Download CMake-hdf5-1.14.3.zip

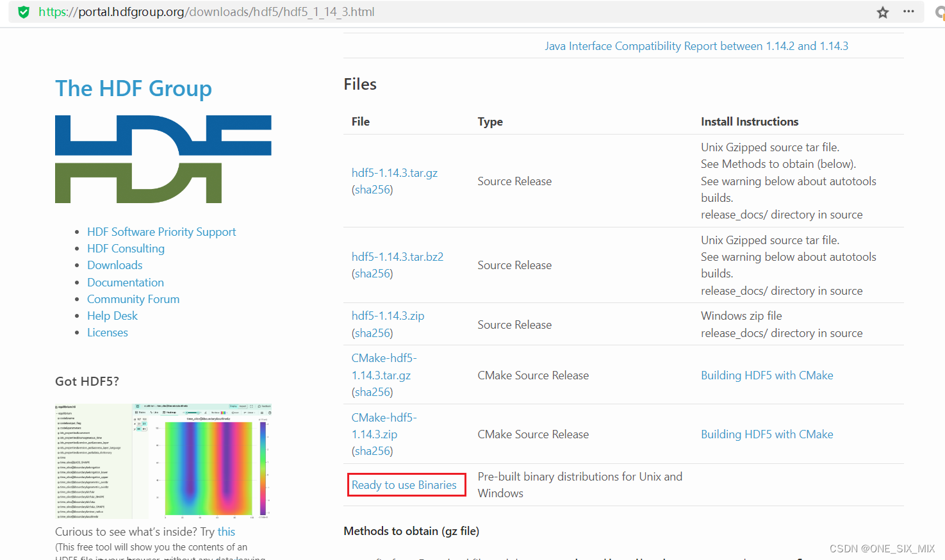384,426
